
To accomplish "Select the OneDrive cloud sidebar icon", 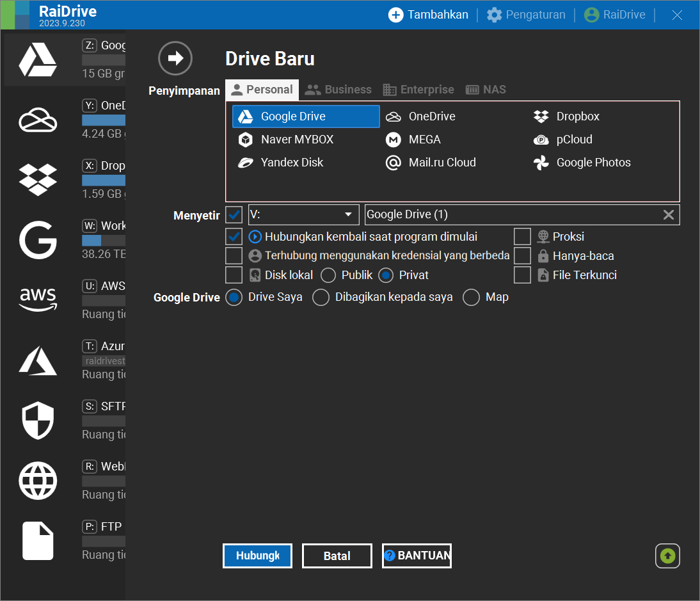I will click(x=38, y=120).
